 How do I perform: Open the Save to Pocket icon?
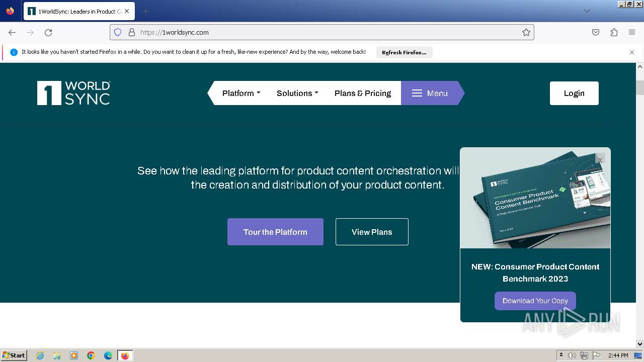(596, 32)
